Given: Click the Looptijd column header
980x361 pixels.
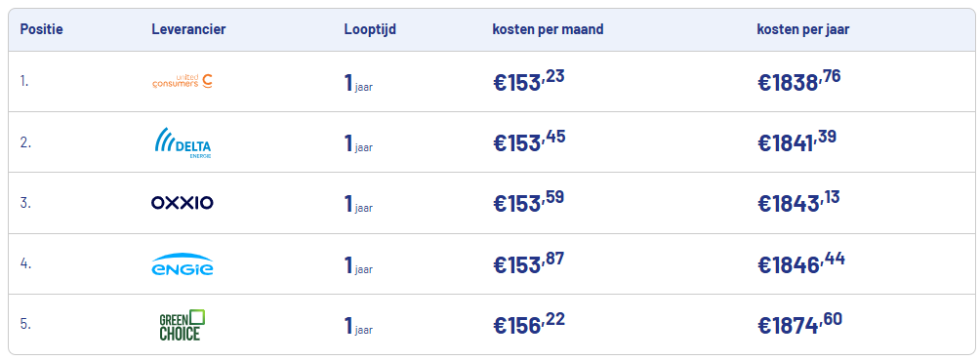Looking at the screenshot, I should (370, 29).
